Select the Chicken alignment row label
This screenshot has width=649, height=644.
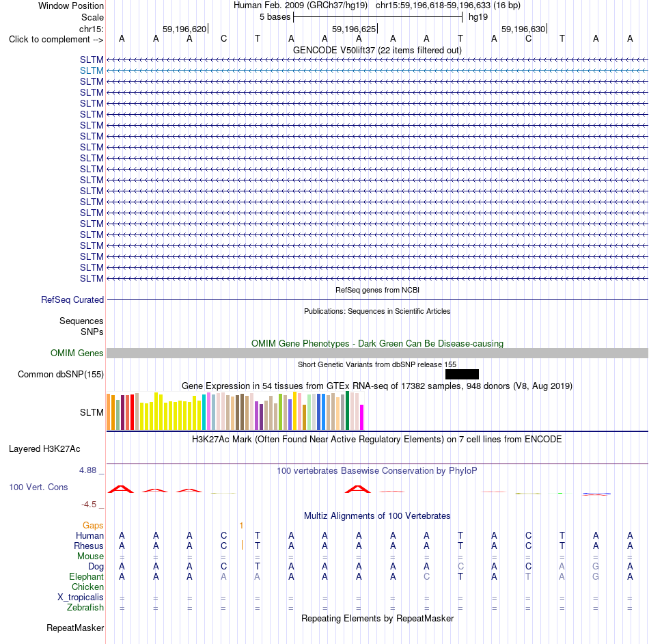[87, 587]
